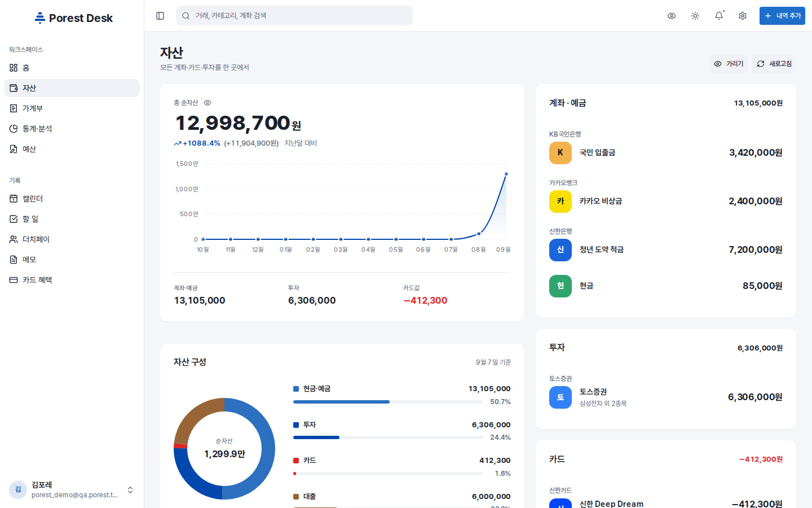This screenshot has width=812, height=508.
Task: Switch theme with the sun icon
Action: 695,16
